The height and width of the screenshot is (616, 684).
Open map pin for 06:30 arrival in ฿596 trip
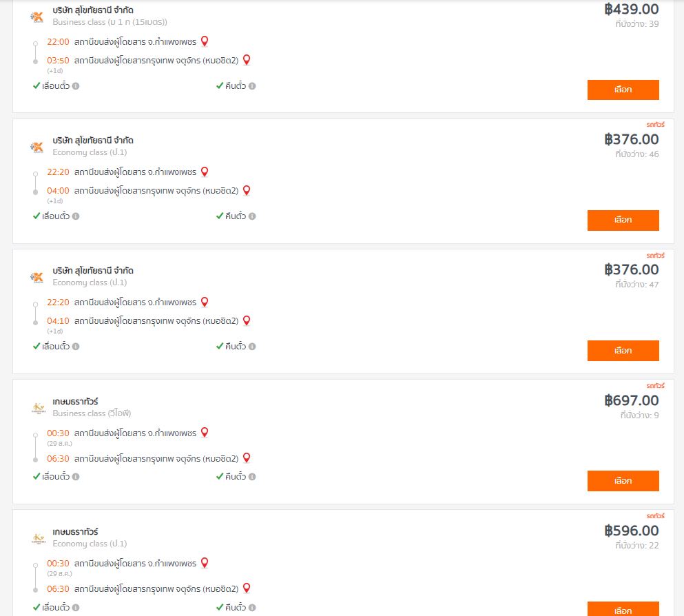(x=247, y=588)
